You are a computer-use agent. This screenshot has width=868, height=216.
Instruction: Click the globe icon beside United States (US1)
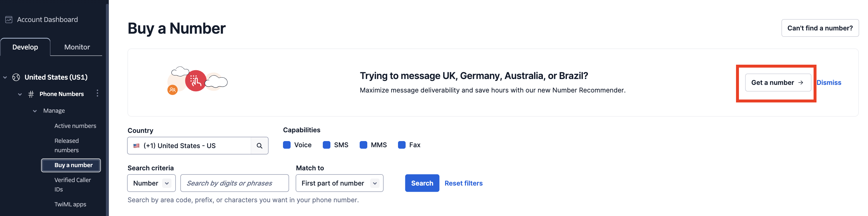pos(16,77)
